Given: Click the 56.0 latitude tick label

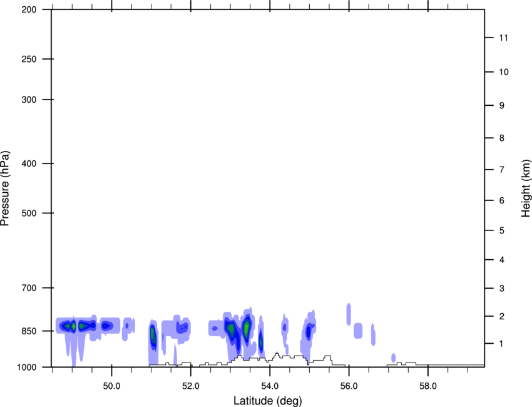Looking at the screenshot, I should tap(349, 386).
